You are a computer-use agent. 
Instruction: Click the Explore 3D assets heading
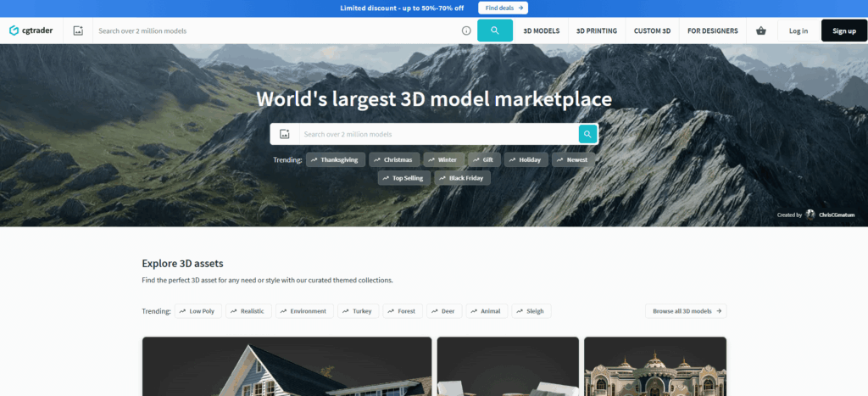tap(183, 264)
